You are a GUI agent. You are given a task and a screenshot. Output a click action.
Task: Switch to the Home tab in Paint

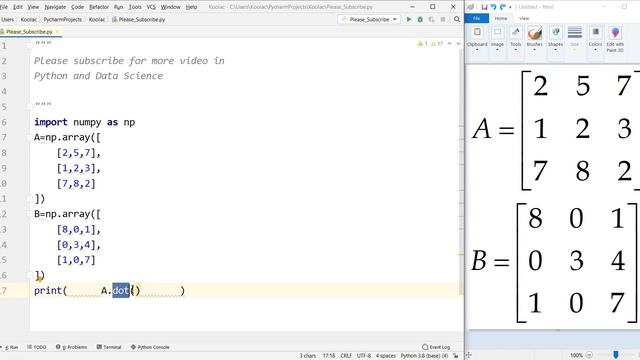click(x=501, y=18)
